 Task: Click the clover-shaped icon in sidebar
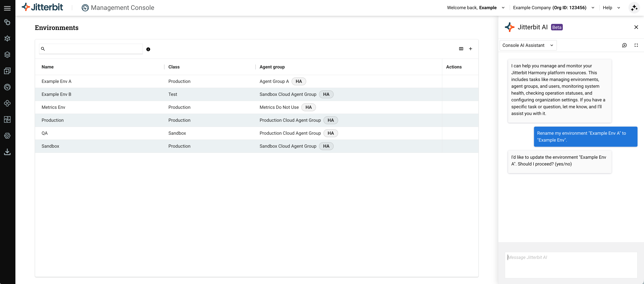click(7, 103)
